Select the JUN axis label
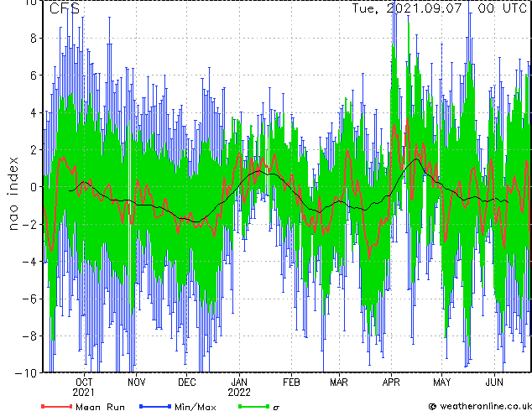Screen dimensions: 532x411 coord(494,382)
